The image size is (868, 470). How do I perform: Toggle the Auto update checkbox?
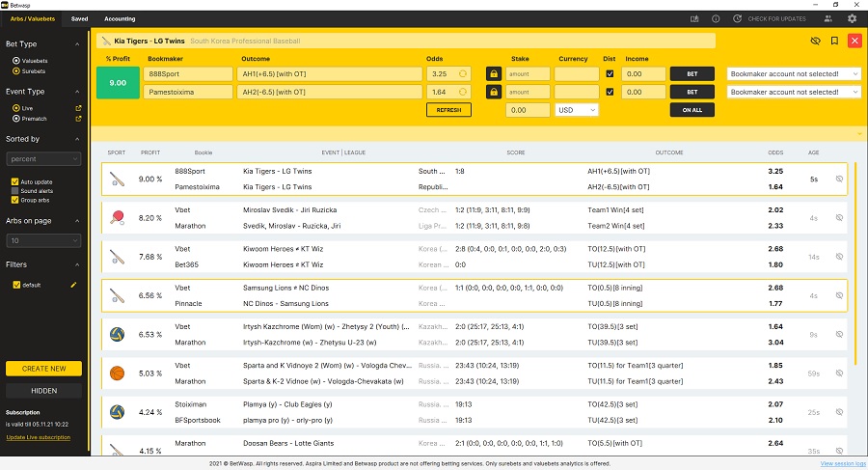coord(14,181)
